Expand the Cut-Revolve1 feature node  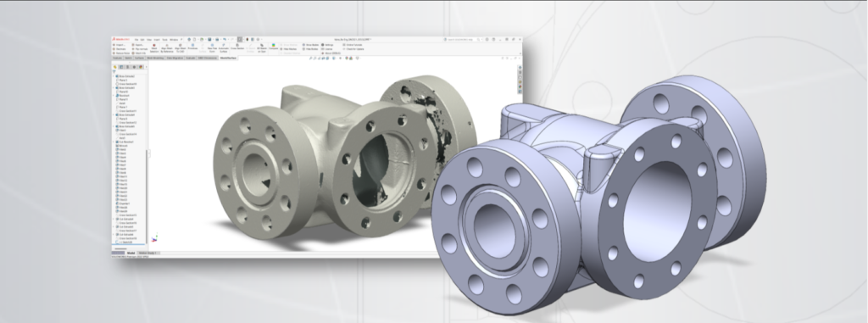(113, 142)
